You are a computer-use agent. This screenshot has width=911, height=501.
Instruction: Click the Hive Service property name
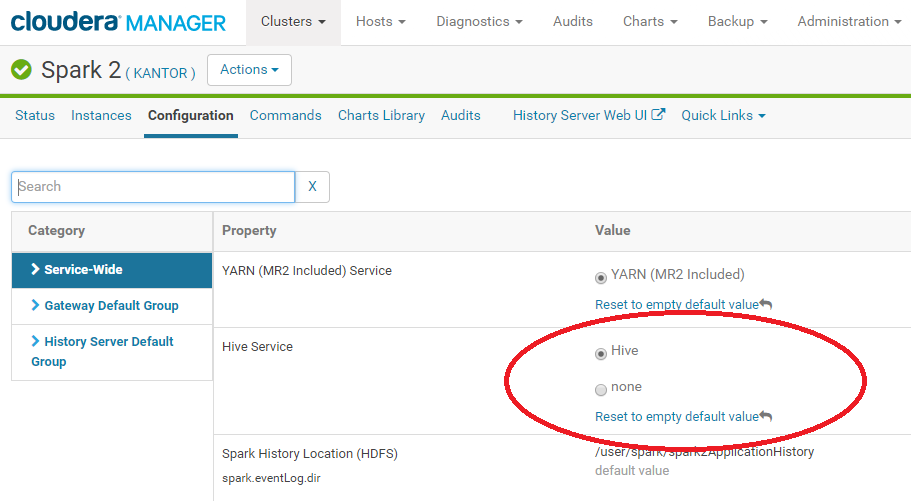click(x=257, y=346)
